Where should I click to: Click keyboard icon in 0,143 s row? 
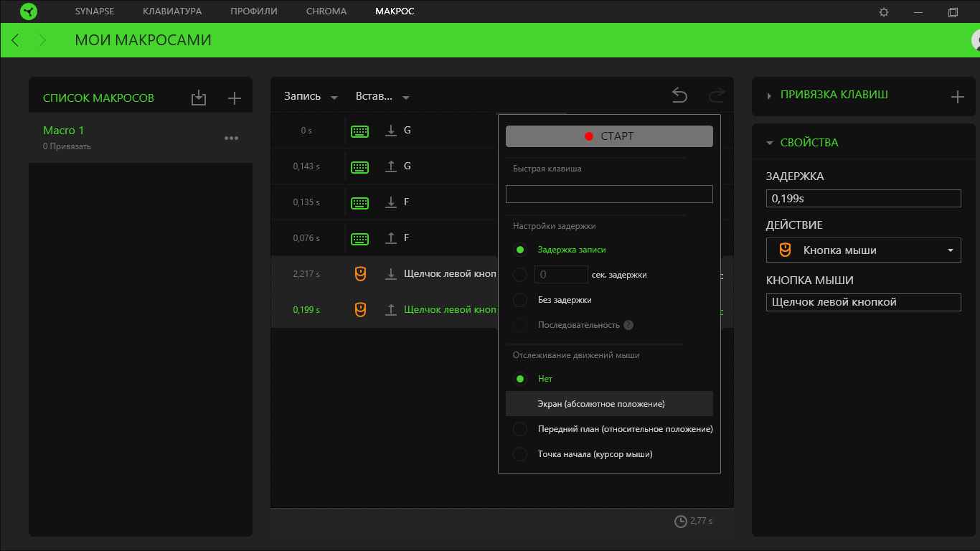359,166
